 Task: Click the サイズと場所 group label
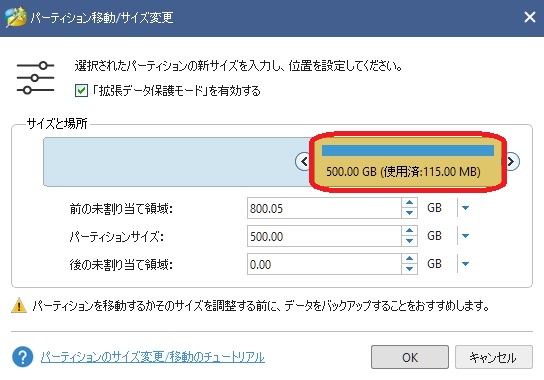(57, 124)
